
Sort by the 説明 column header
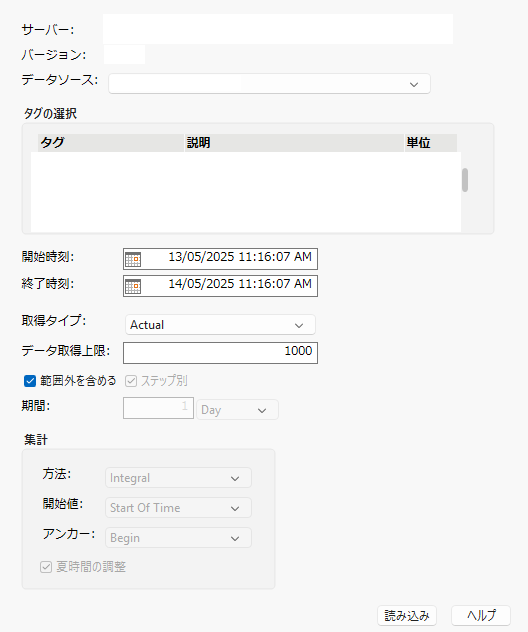[x=294, y=143]
